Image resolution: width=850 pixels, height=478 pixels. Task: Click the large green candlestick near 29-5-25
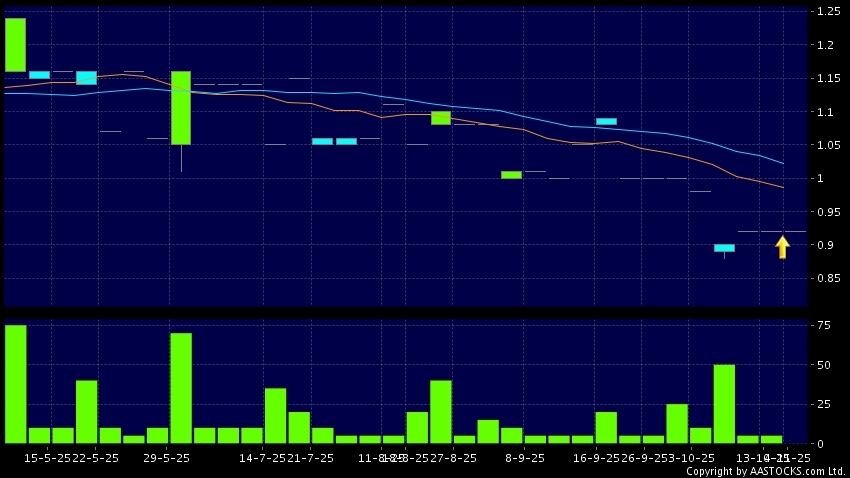(180, 107)
